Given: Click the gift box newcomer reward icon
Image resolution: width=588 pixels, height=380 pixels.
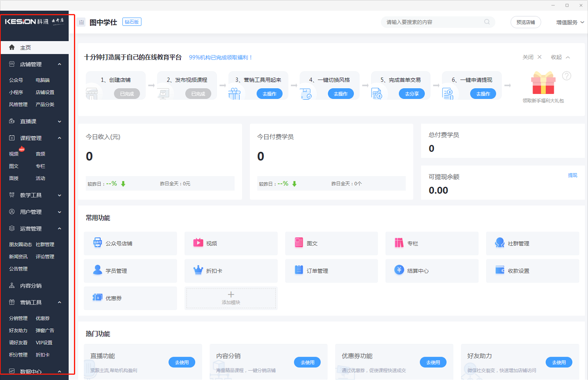Looking at the screenshot, I should (543, 84).
